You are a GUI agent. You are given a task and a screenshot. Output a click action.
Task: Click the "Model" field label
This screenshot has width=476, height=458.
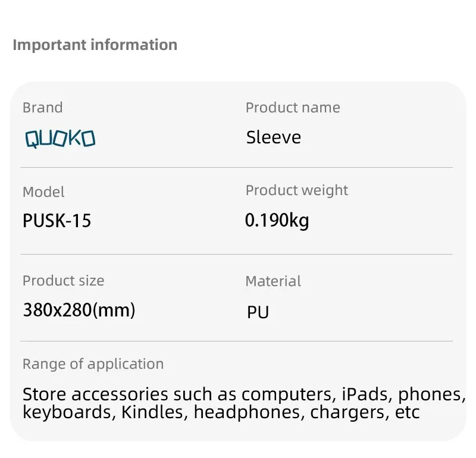pos(43,192)
